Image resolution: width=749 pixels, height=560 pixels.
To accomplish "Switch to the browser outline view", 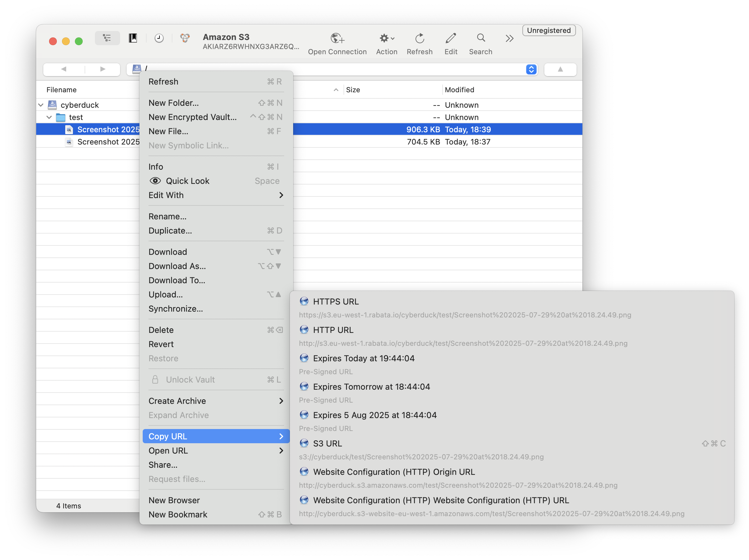I will 107,38.
